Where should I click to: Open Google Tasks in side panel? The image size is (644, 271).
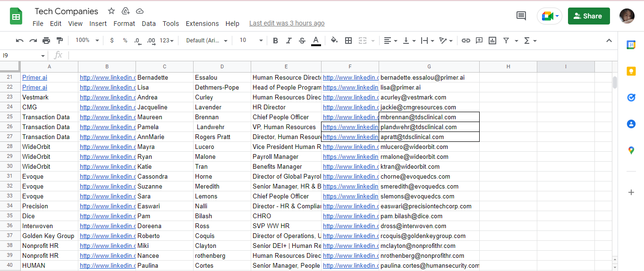tap(631, 98)
